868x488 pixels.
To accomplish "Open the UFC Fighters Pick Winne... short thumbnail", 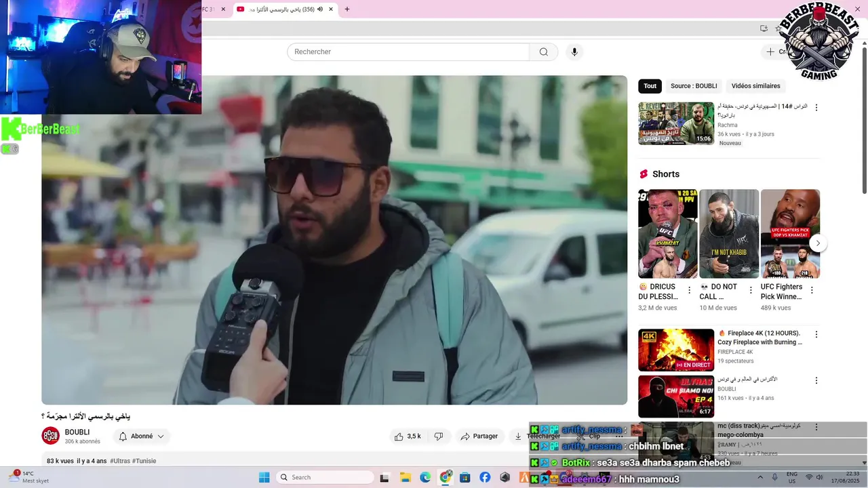I will (790, 234).
